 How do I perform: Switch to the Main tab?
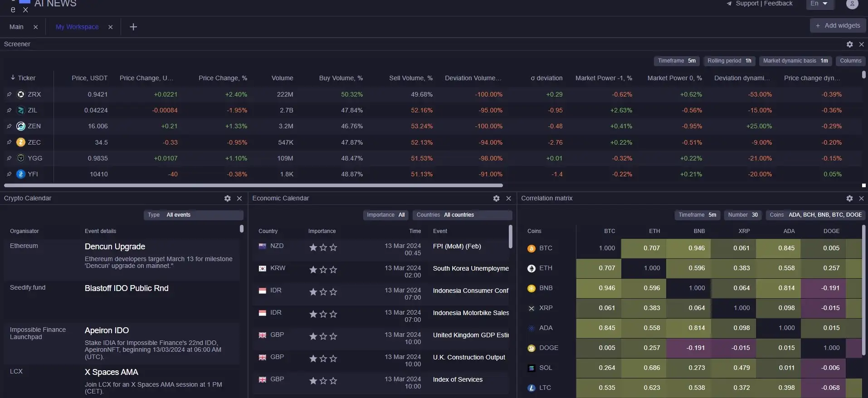[16, 27]
